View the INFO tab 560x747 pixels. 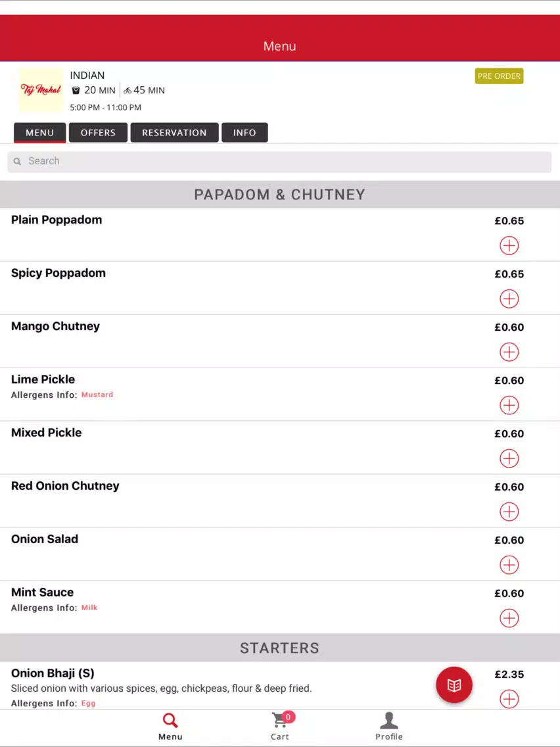[x=245, y=132]
